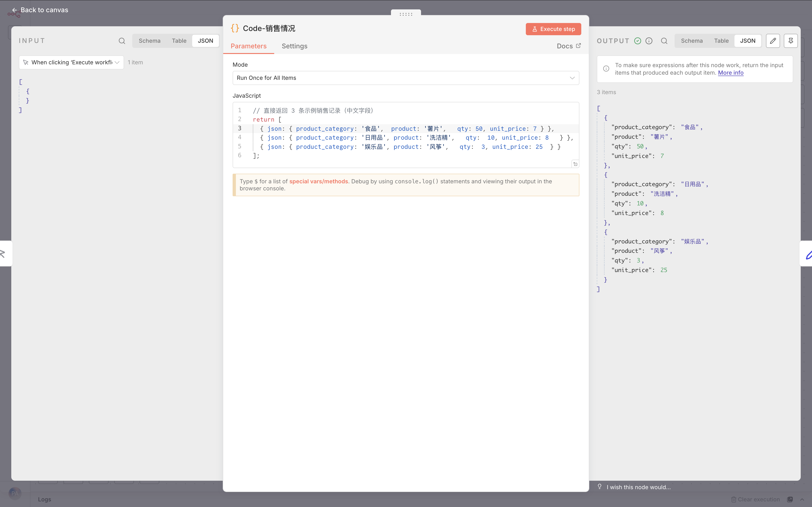Image resolution: width=812 pixels, height=507 pixels.
Task: Expand the Logs panel chevron
Action: 802,499
